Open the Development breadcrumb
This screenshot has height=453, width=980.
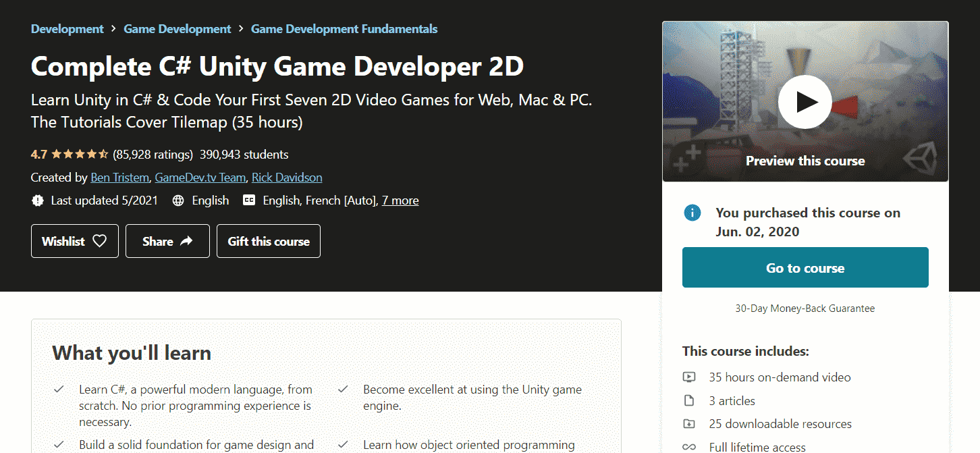point(67,29)
